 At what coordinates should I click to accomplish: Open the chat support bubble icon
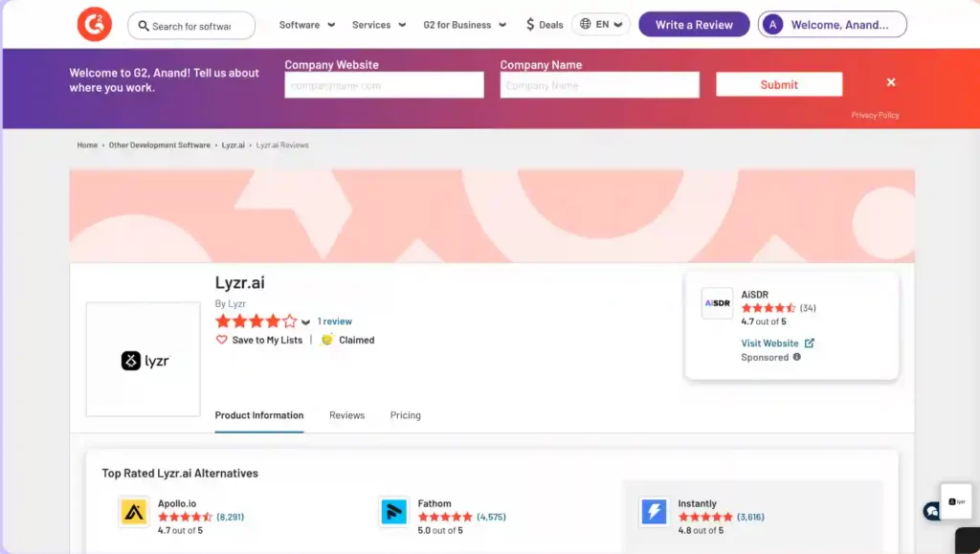tap(932, 511)
